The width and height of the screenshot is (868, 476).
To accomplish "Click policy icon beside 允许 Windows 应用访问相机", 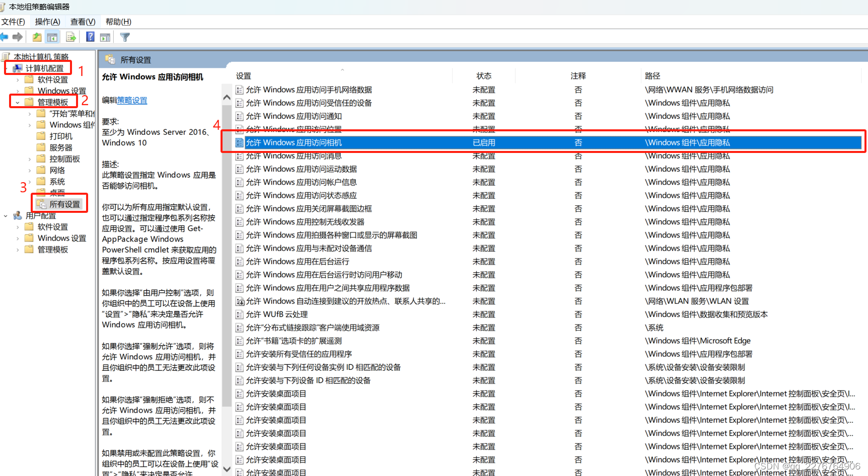I will click(x=240, y=143).
